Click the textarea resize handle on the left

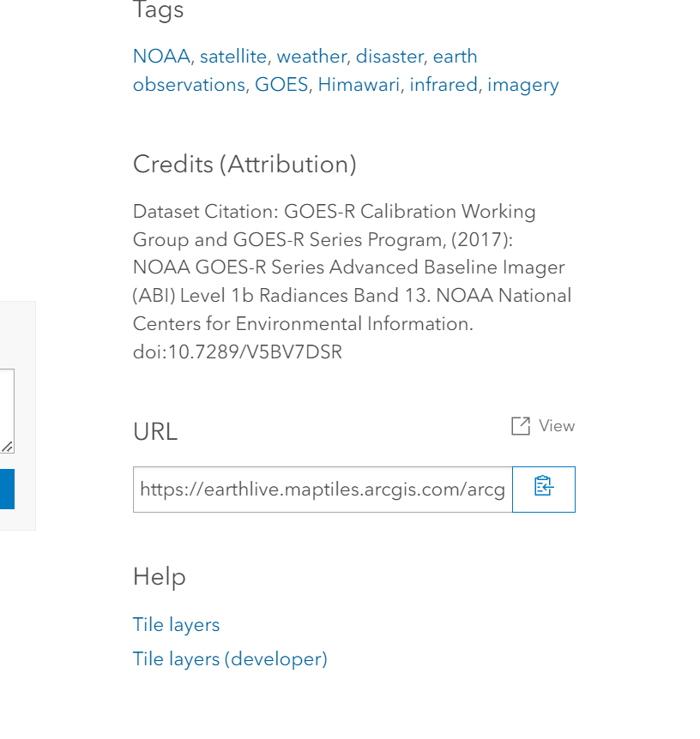(6, 447)
